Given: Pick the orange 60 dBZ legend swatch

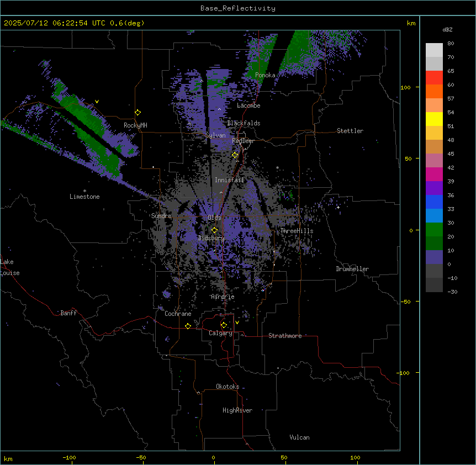Looking at the screenshot, I should point(434,91).
